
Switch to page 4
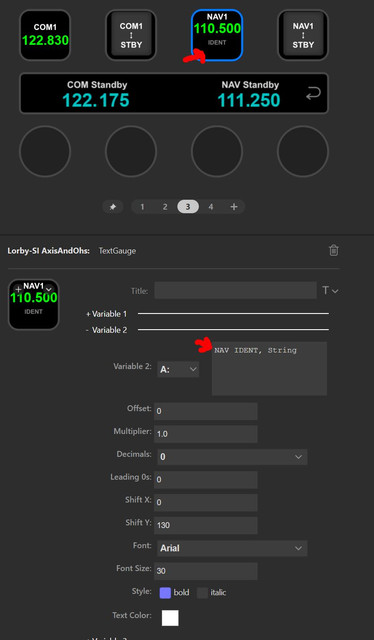[x=211, y=207]
